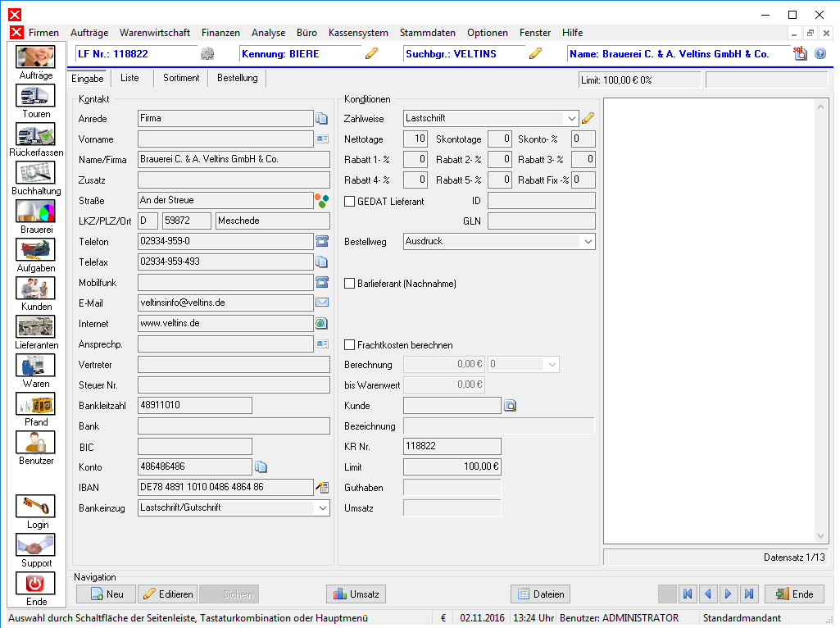840x628 pixels.
Task: Open the blue help question mark icon
Action: tap(820, 53)
